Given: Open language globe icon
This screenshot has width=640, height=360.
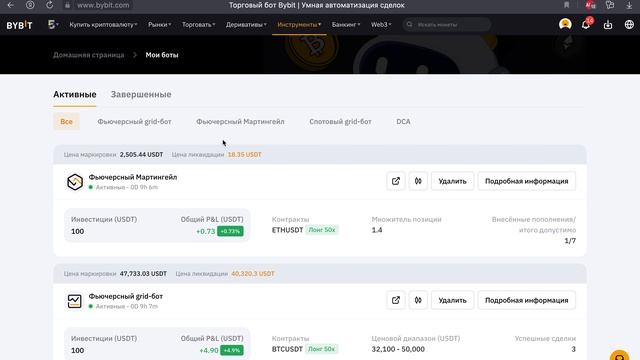Looking at the screenshot, I should [x=629, y=24].
